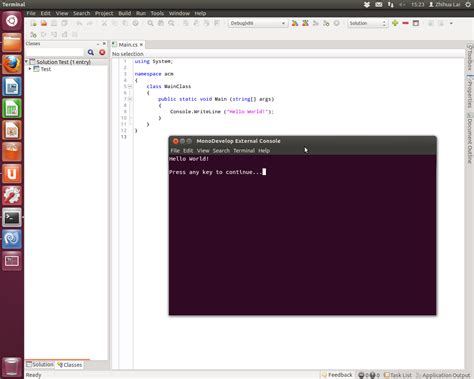Open the Run menu
This screenshot has height=379, width=474.
(141, 13)
